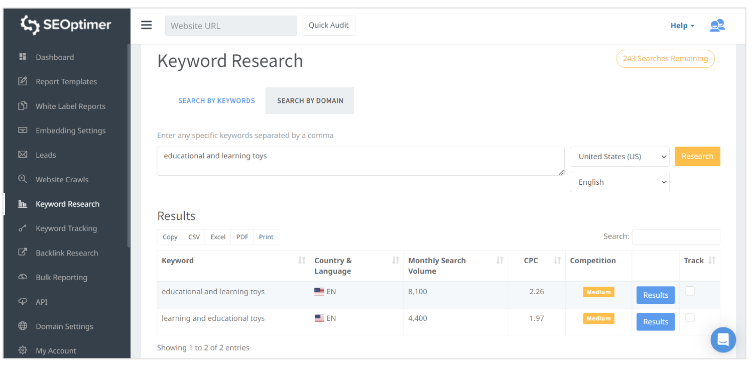The width and height of the screenshot is (753, 371).
Task: Export results as Excel
Action: coord(218,237)
